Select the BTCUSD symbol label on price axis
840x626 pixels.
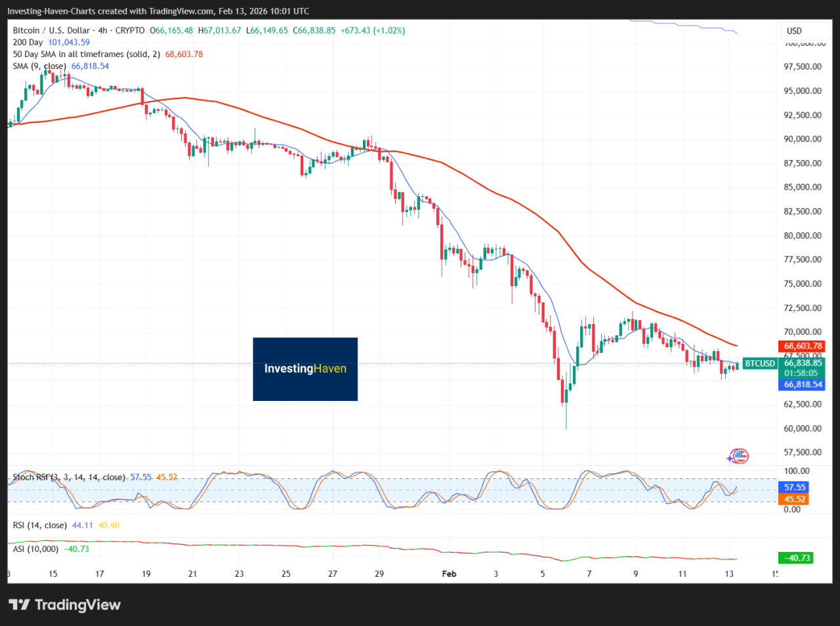tap(759, 363)
